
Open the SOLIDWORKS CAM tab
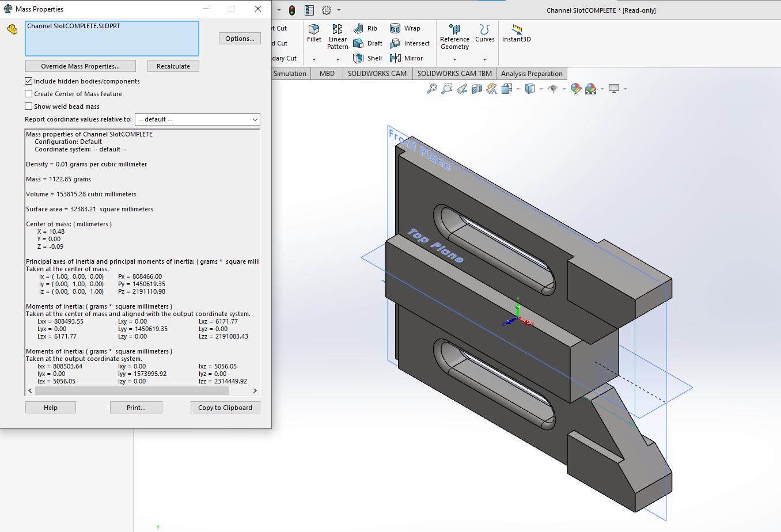[377, 74]
